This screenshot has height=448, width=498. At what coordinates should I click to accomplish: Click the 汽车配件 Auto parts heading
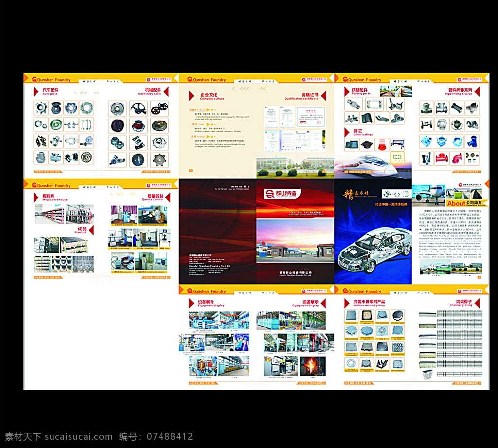[51, 92]
